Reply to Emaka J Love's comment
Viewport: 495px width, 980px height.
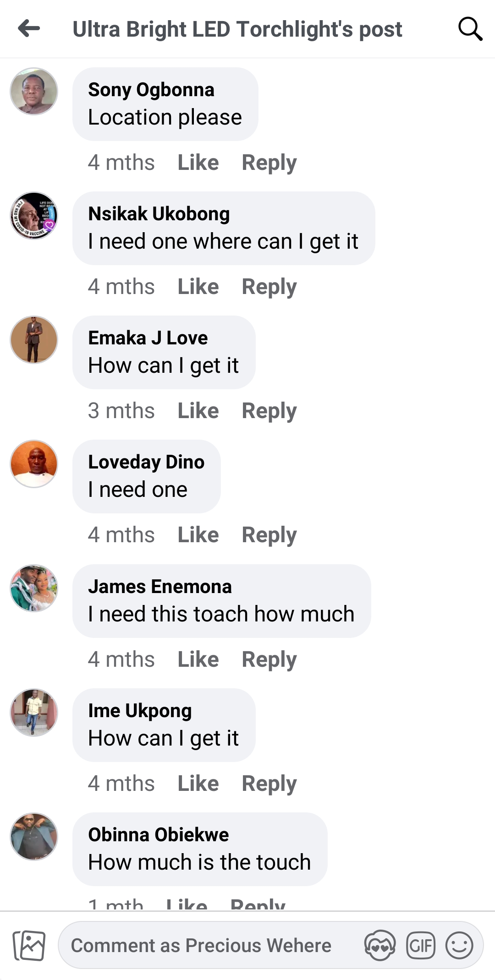click(269, 411)
